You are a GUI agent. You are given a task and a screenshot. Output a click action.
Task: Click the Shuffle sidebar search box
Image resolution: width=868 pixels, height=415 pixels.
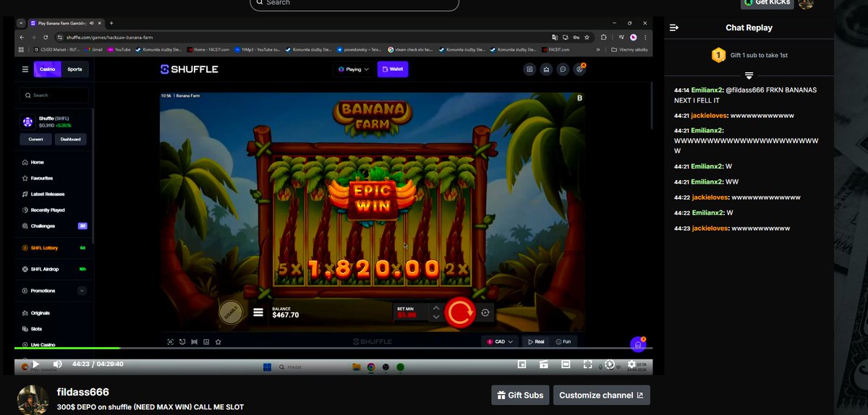54,95
